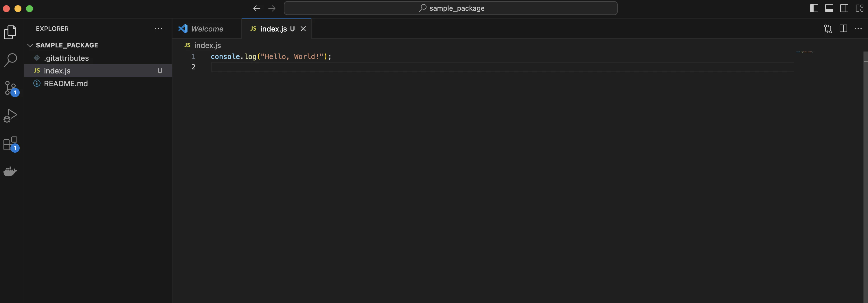
Task: Click the sample_package command center search box
Action: [x=450, y=8]
